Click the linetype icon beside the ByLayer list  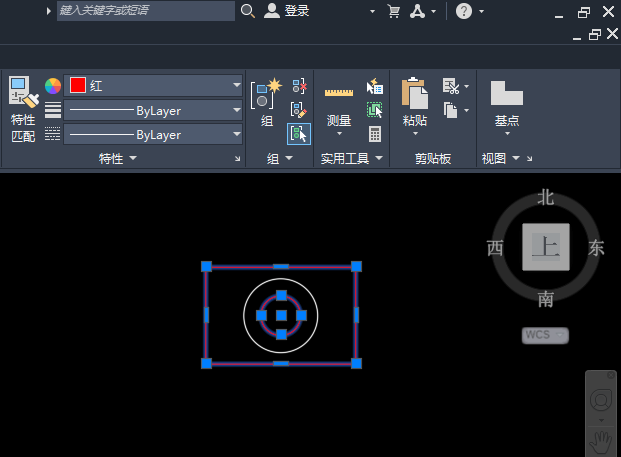[53, 134]
